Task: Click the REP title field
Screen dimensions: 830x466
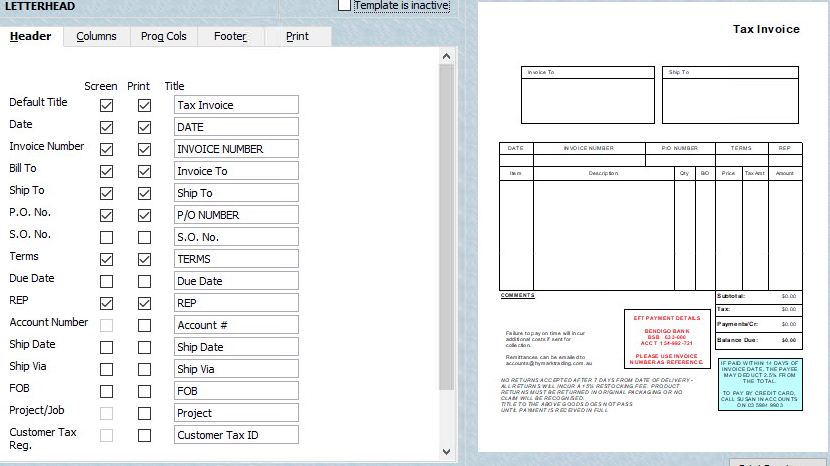Action: point(236,303)
